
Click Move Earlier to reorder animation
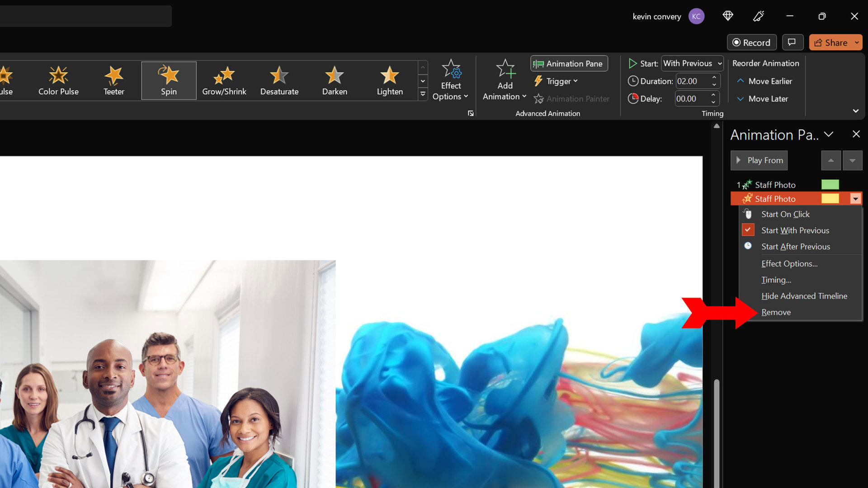[x=764, y=81]
